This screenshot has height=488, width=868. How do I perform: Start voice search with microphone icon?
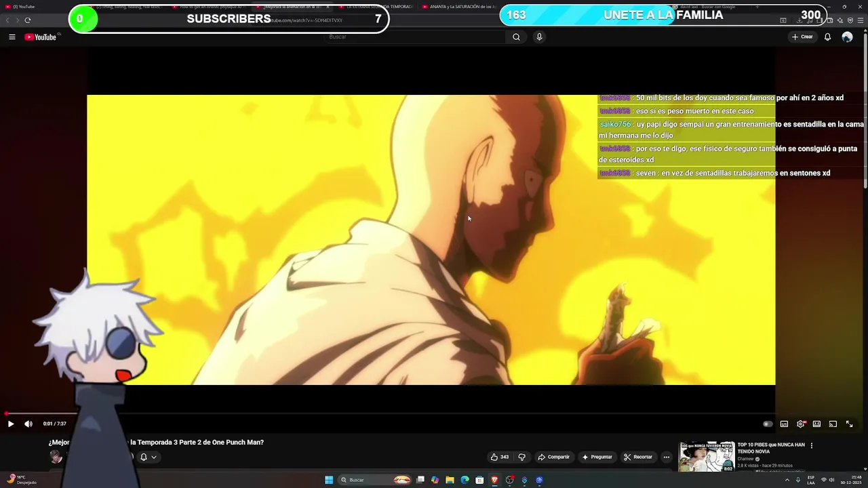point(539,37)
